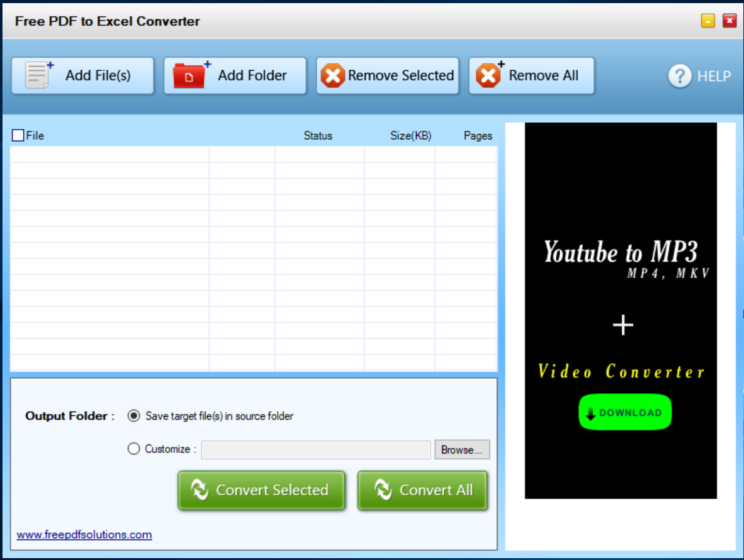Viewport: 744px width, 560px height.
Task: Click the custom output folder path field
Action: click(x=316, y=450)
